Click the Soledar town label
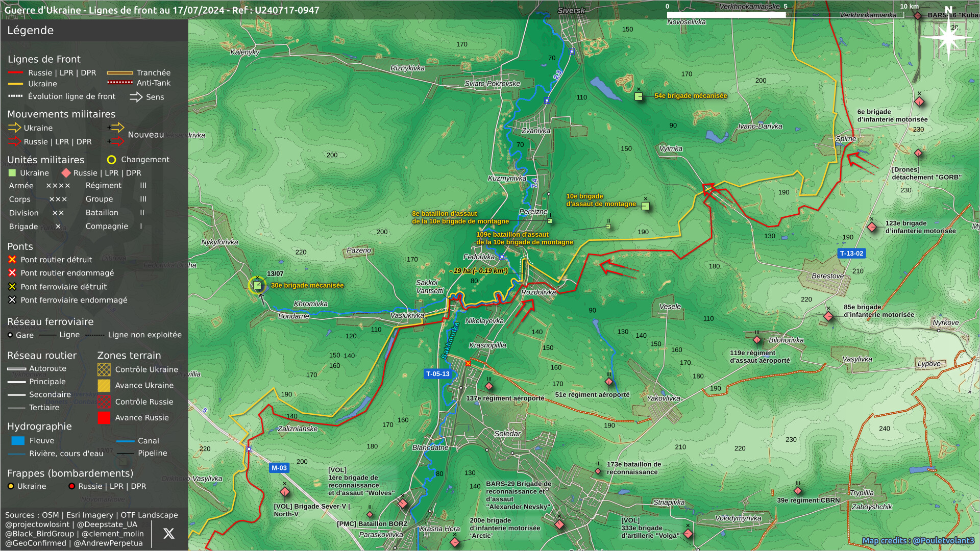 click(x=507, y=434)
